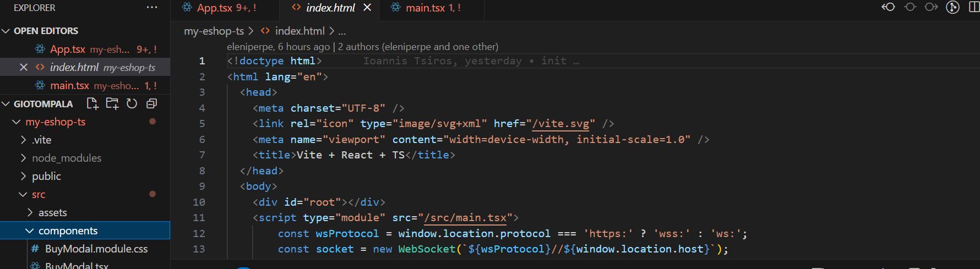Open changes with working file icon
This screenshot has width=980, height=269.
(x=910, y=7)
